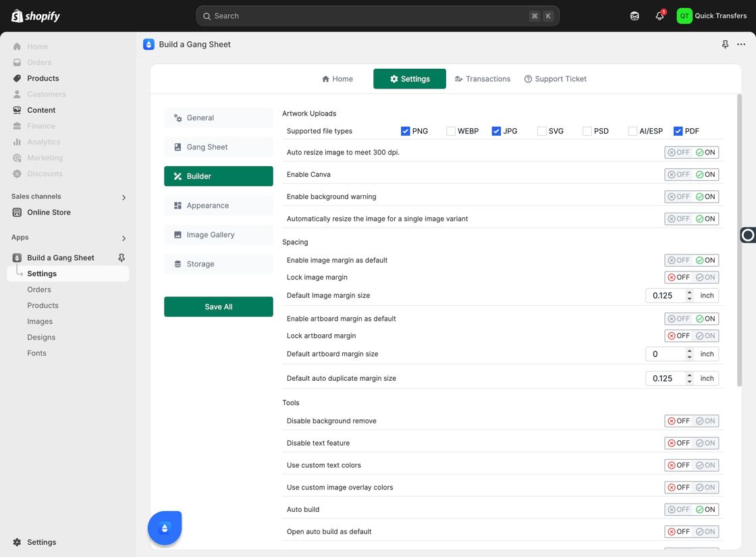Open the Image Gallery settings section
This screenshot has height=557, width=756.
pos(219,235)
